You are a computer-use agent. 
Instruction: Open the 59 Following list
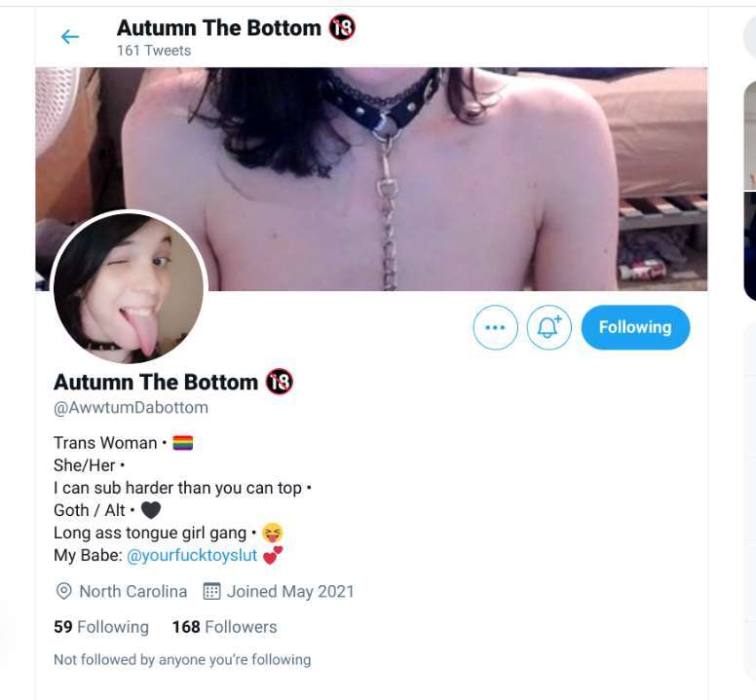click(x=101, y=627)
